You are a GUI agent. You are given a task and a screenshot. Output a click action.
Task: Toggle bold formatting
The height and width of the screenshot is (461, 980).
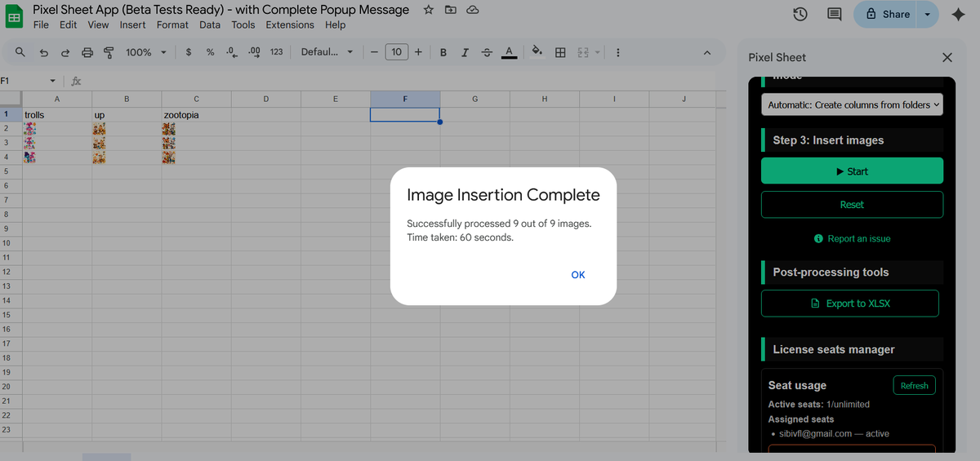(x=443, y=52)
